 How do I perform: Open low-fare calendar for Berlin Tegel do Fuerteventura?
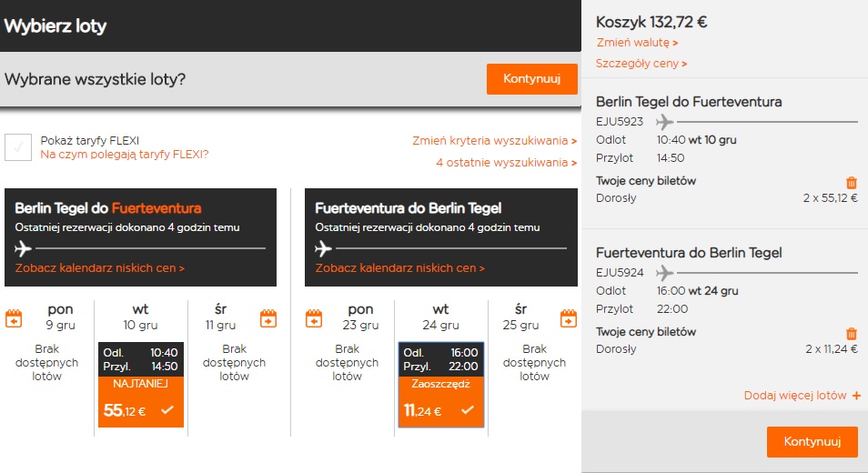tap(100, 268)
